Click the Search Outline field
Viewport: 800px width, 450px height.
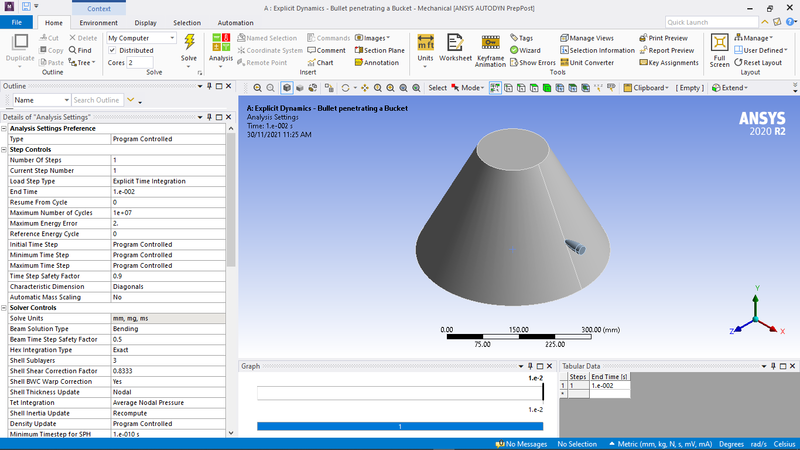coord(96,100)
